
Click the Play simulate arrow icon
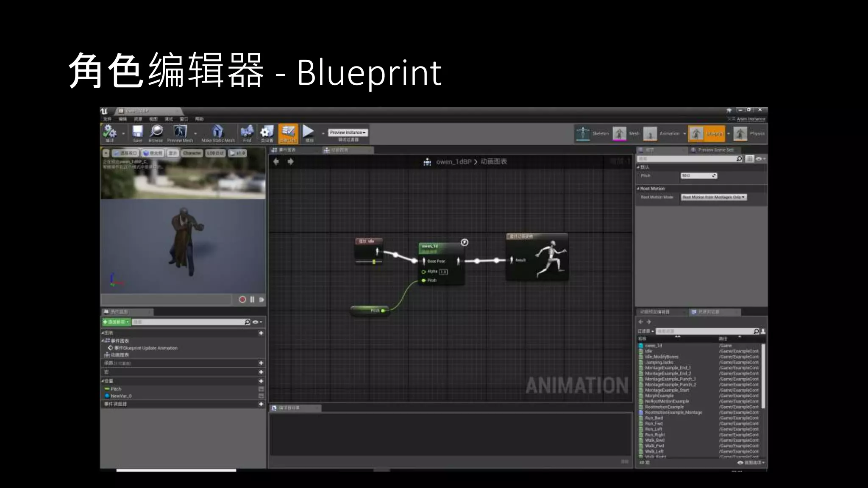pyautogui.click(x=309, y=131)
